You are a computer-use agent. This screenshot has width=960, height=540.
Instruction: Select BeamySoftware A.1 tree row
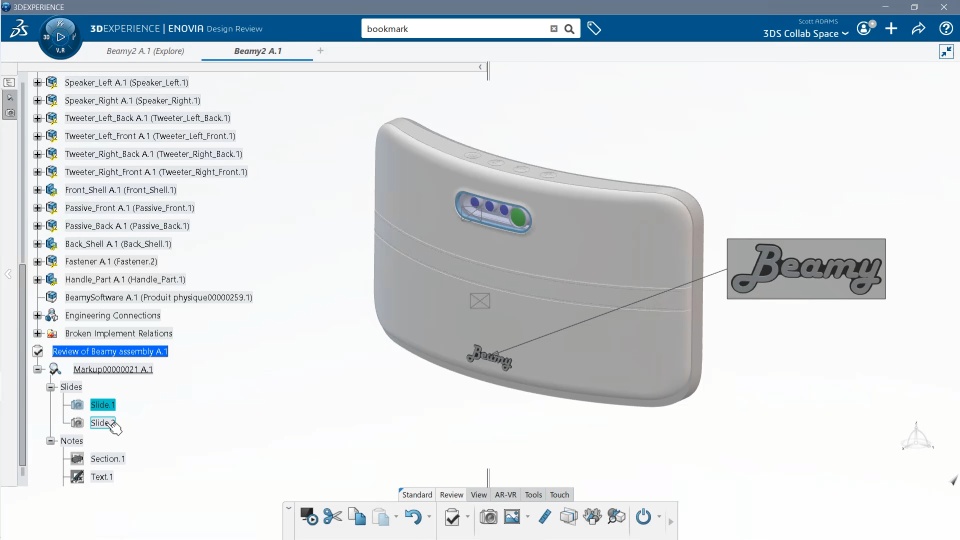159,298
